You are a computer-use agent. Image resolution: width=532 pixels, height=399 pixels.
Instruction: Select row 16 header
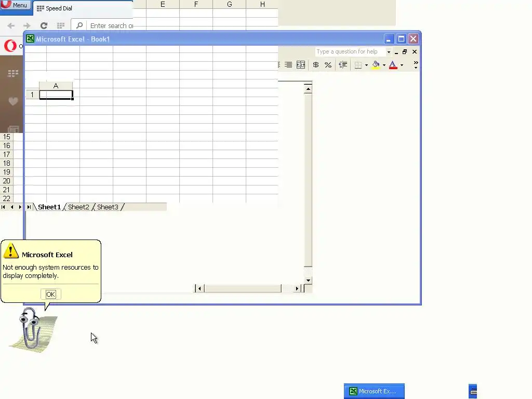point(7,146)
